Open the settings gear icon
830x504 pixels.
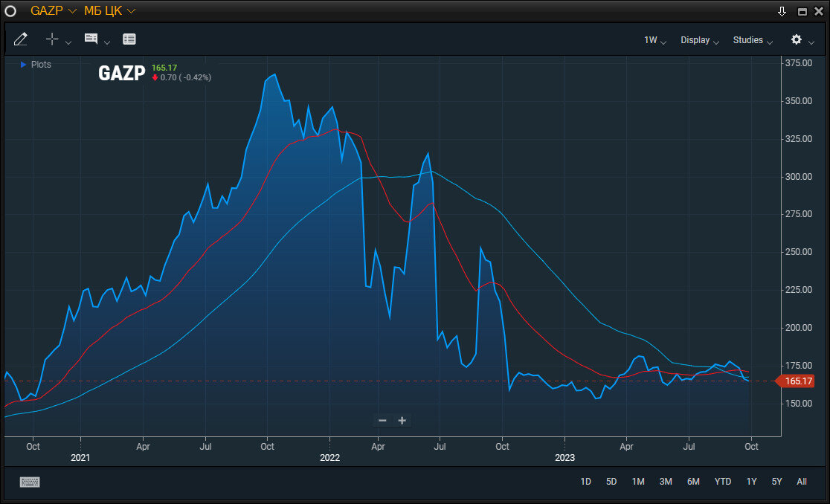[796, 39]
